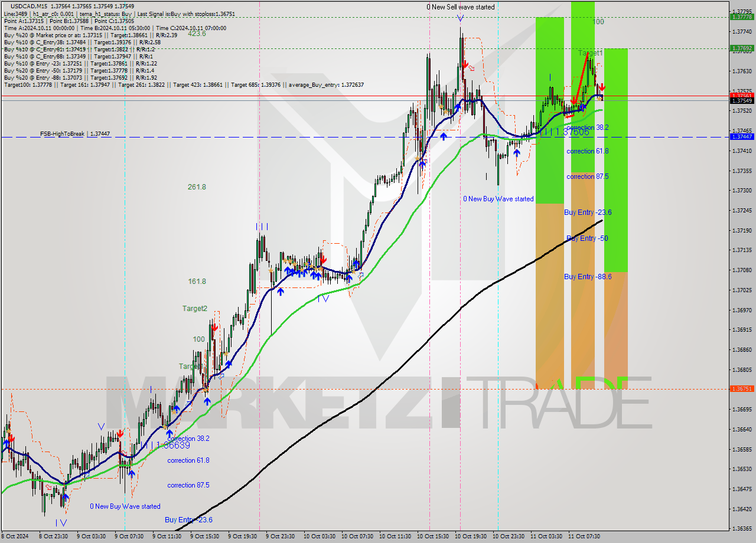This screenshot has width=756, height=543.
Task: Click the '10 Oct 07:30' time axis label
Action: pyautogui.click(x=357, y=537)
